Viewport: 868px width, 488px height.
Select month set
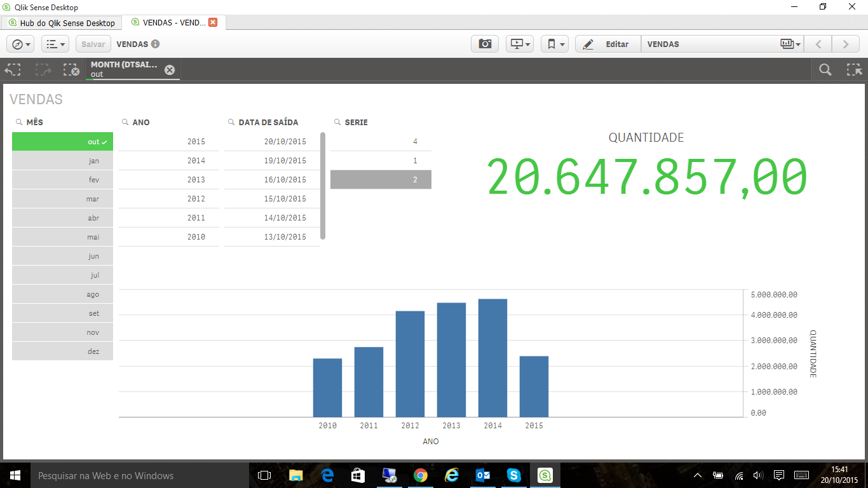(x=62, y=313)
